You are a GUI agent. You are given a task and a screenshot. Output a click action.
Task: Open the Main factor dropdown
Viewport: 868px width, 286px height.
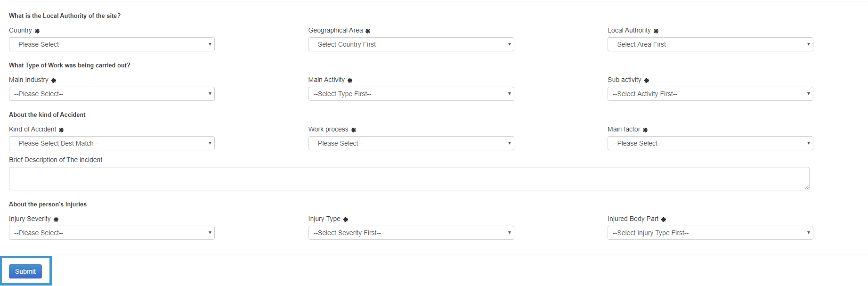(x=710, y=143)
